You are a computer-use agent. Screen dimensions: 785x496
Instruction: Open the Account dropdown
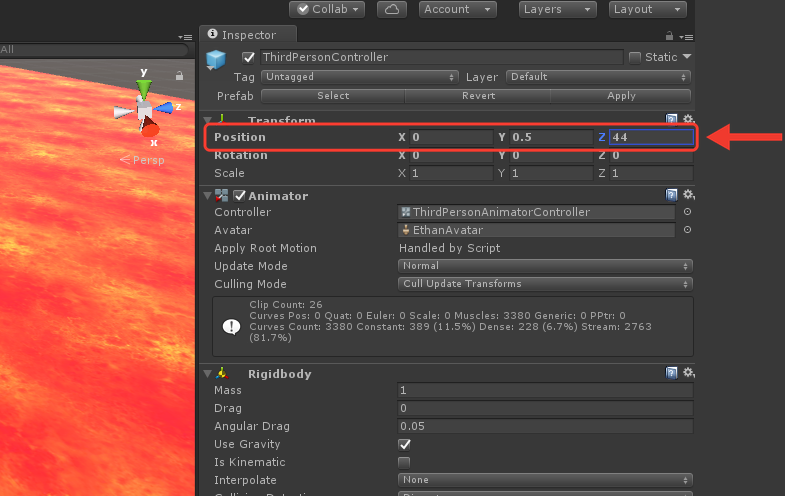[457, 9]
